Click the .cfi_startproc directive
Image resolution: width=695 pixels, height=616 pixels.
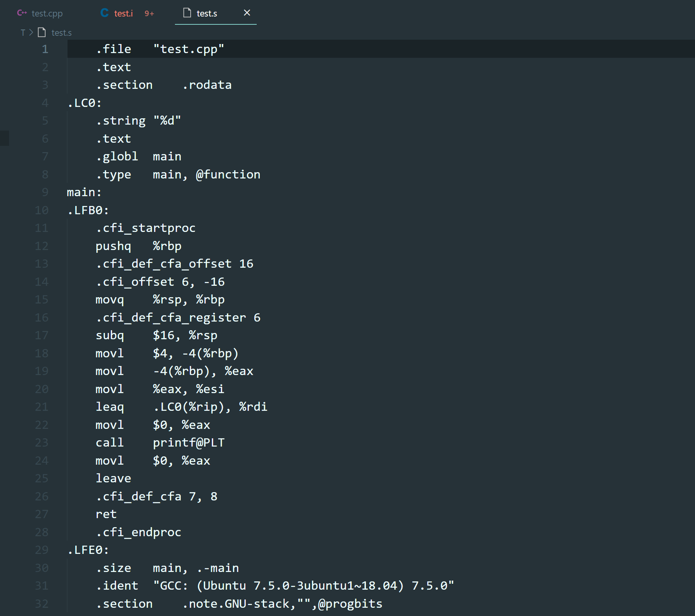point(145,228)
